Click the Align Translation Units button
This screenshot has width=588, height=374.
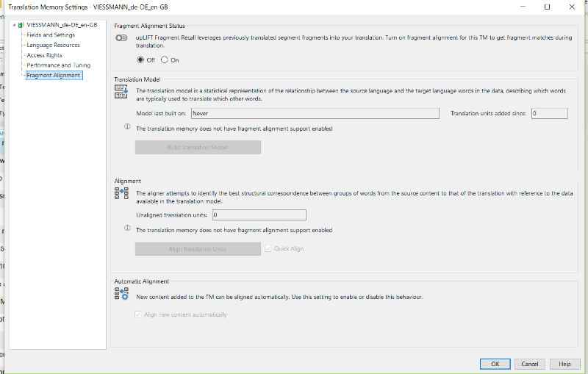click(198, 249)
